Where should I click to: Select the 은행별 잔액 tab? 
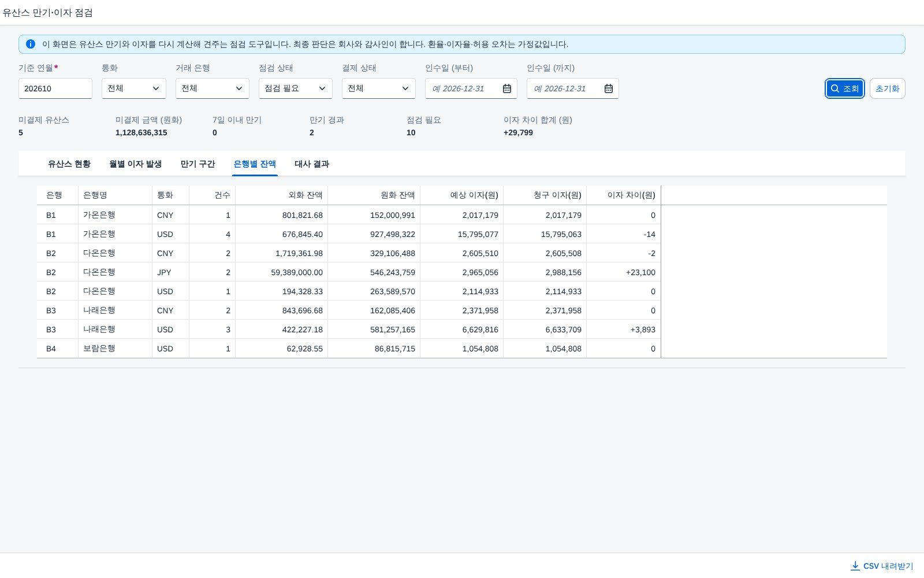pos(255,164)
